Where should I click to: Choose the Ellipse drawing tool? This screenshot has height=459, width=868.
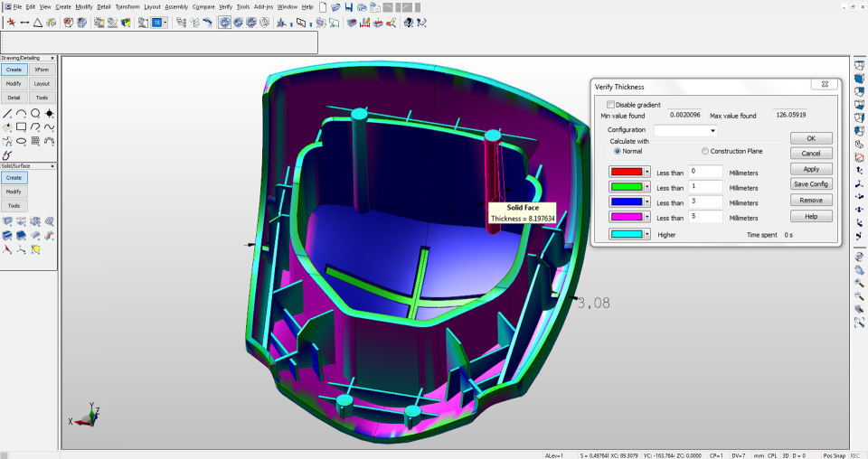coord(21,141)
